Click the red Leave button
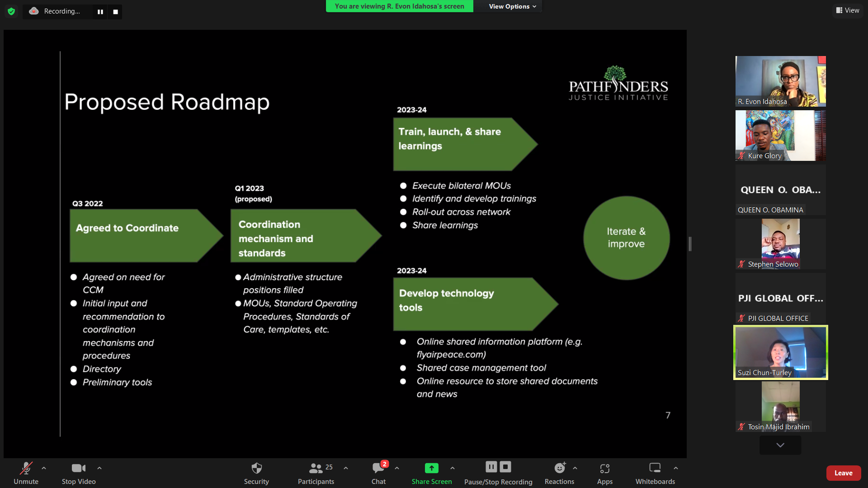 pyautogui.click(x=843, y=473)
